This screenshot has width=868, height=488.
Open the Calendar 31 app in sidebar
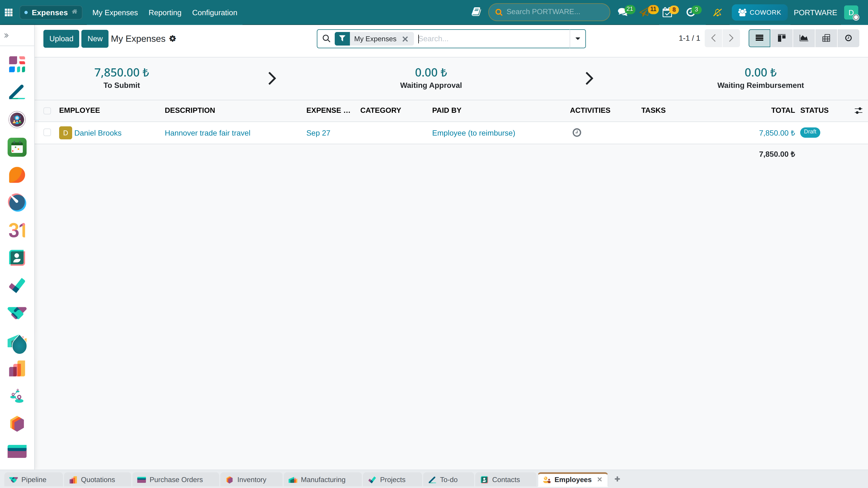17,230
